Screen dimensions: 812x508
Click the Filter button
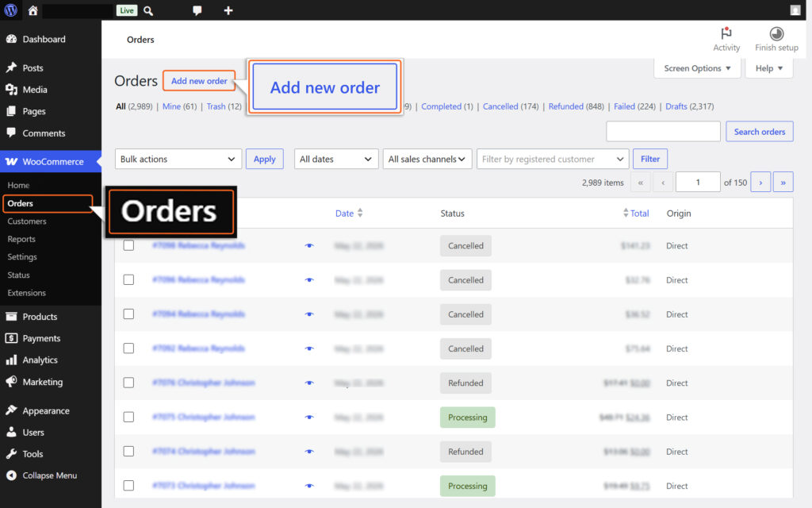click(x=650, y=159)
